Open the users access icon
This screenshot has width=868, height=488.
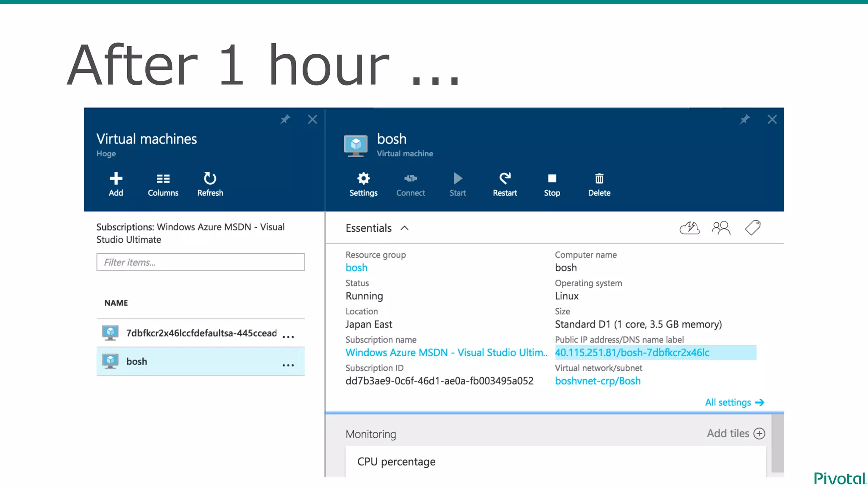click(x=721, y=228)
